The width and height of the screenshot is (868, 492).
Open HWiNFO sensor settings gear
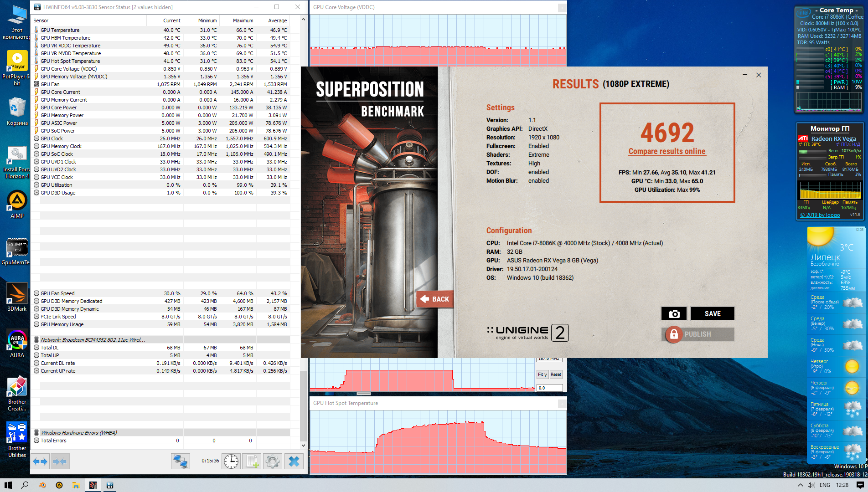pos(273,461)
